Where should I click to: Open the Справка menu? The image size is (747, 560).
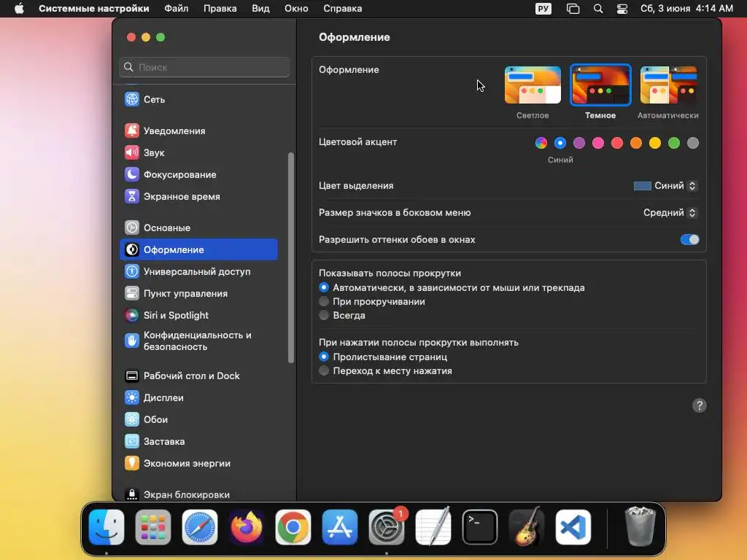tap(343, 9)
